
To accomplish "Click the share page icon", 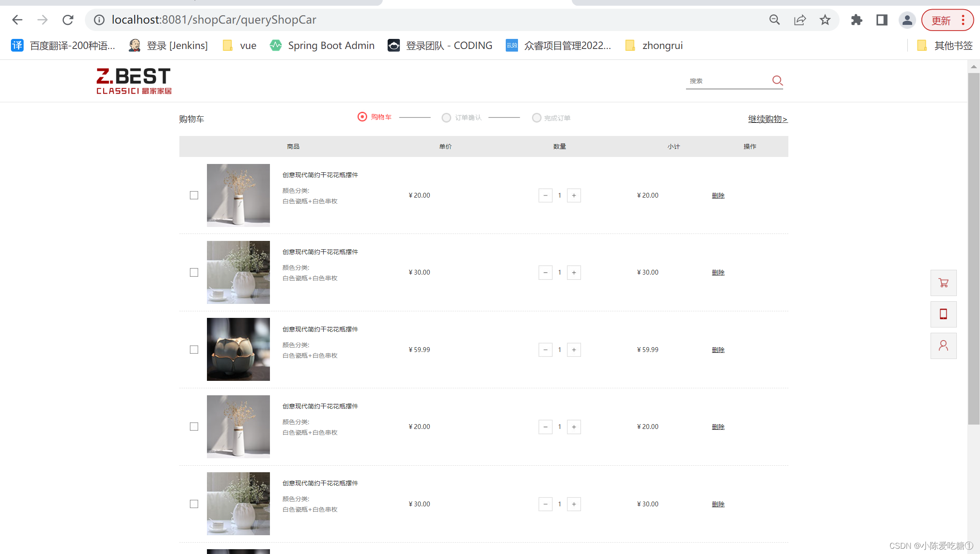I will [x=800, y=20].
